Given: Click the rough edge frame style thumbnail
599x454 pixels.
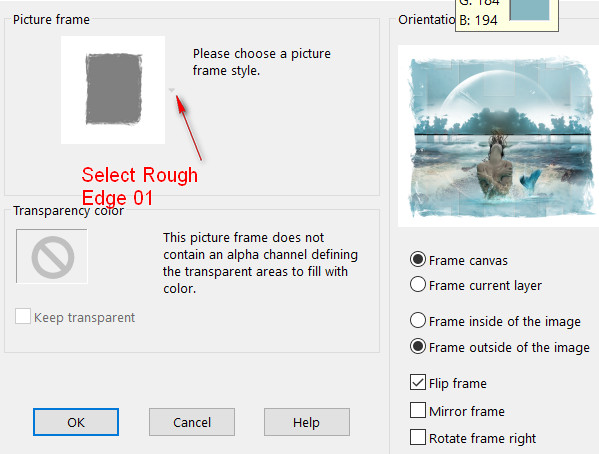Looking at the screenshot, I should coord(113,90).
